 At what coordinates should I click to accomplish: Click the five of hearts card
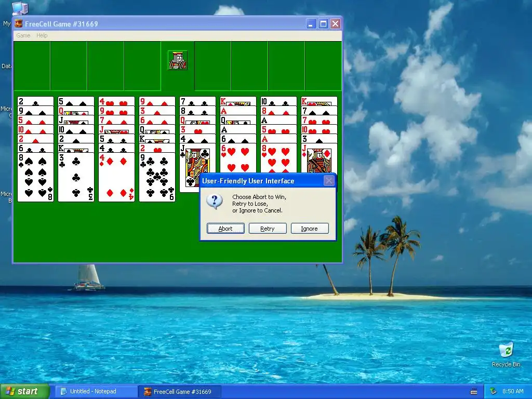(278, 129)
